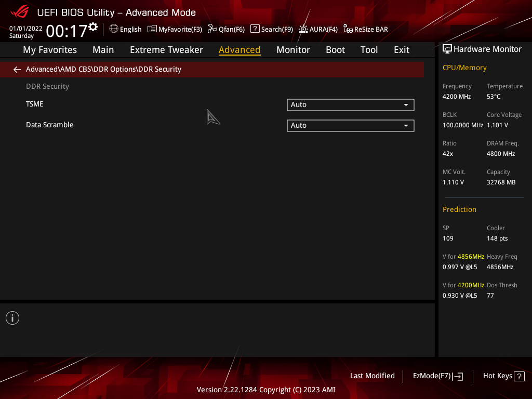
Task: Open the TSME dropdown
Action: coord(351,105)
